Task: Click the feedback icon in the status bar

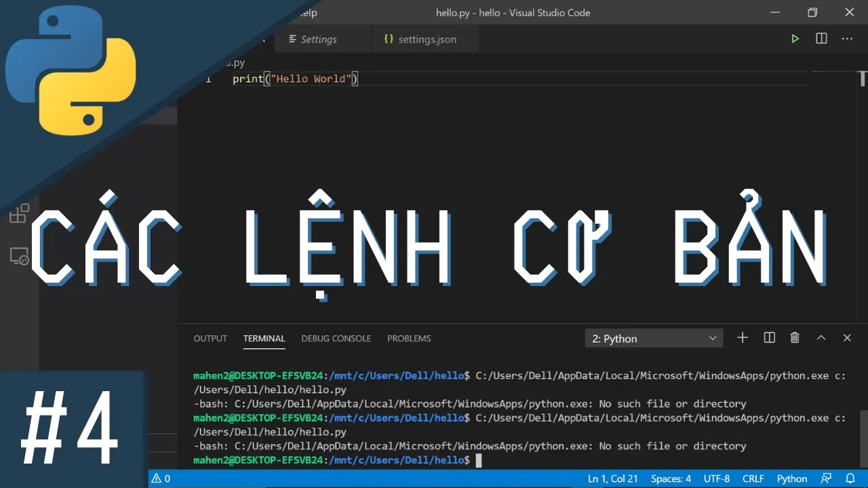Action: tap(826, 479)
